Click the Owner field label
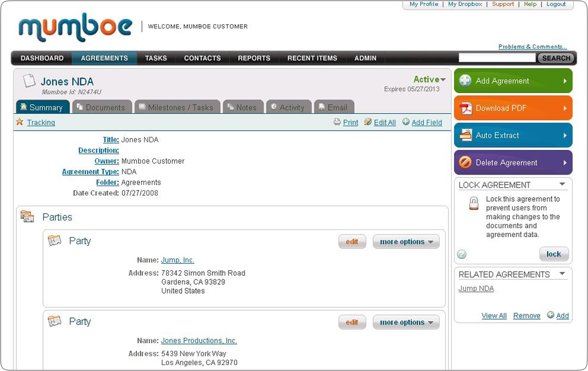Screen dimensions: 588x371 pyautogui.click(x=107, y=161)
